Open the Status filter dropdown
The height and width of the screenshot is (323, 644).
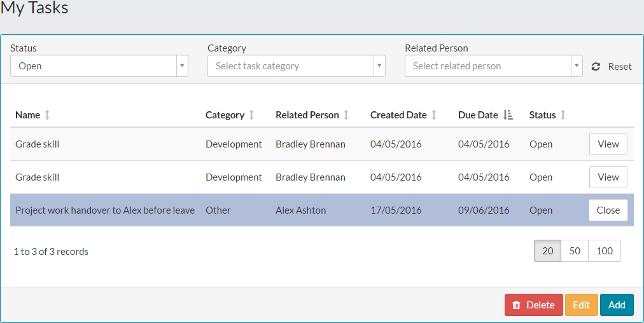(182, 66)
